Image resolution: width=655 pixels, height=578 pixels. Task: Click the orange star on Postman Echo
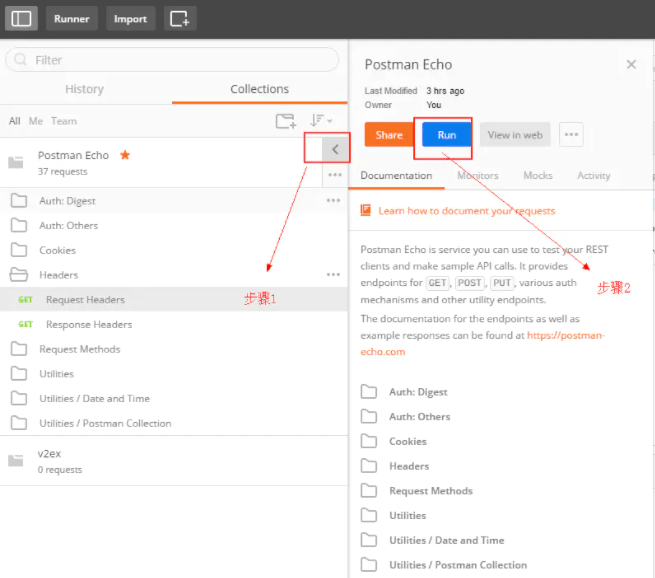(x=125, y=155)
